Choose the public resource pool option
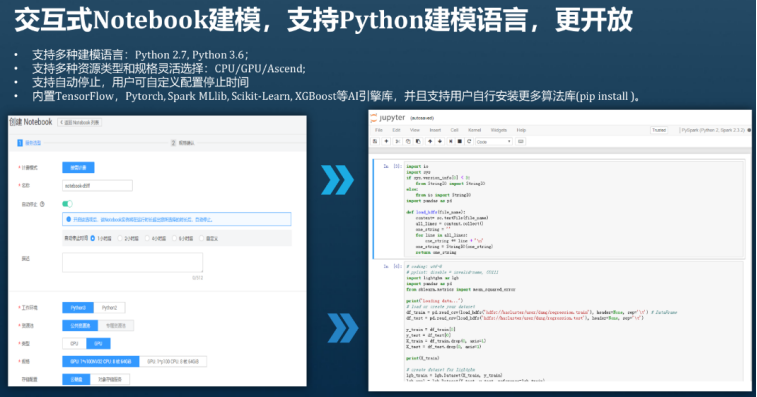Screen dimensions: 757x397 coord(80,326)
